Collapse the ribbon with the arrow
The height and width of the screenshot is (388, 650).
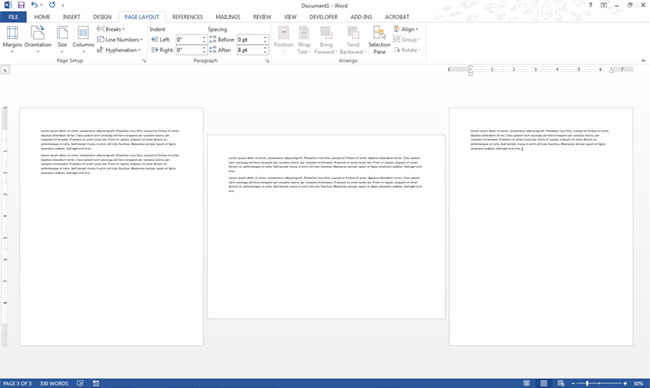[x=643, y=61]
